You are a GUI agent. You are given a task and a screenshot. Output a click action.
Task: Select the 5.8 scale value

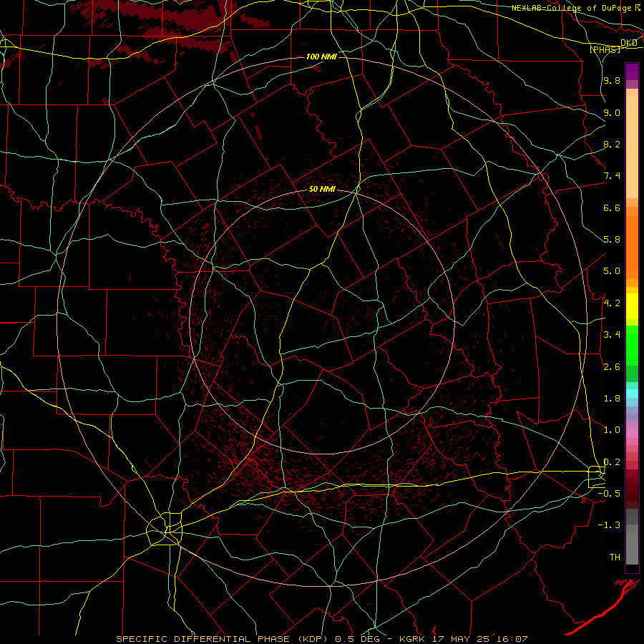pos(612,240)
